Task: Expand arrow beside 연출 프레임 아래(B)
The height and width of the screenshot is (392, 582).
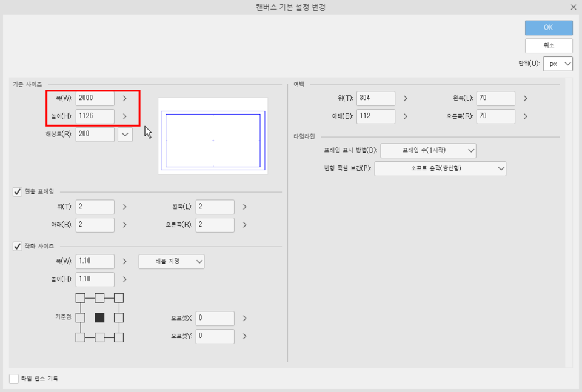Action: click(125, 225)
